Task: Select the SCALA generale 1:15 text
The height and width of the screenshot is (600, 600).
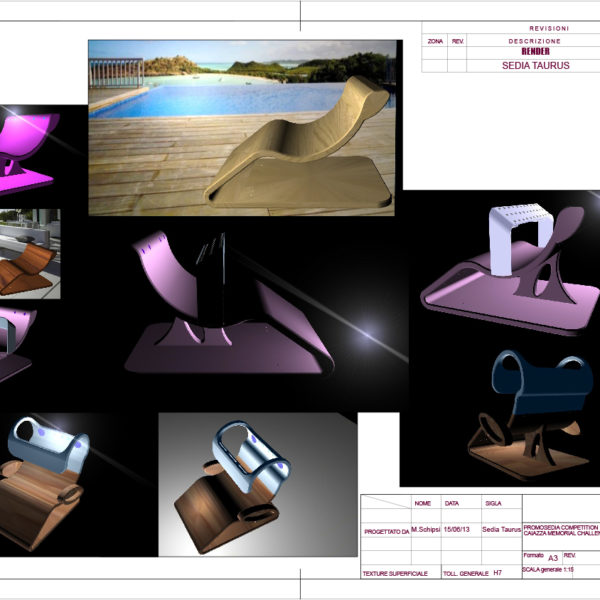Action: coord(548,570)
